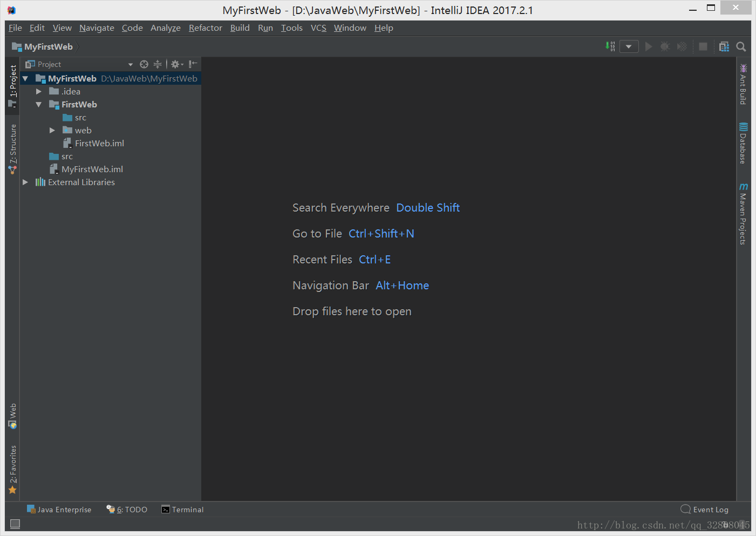Click the green Run icon
Image resolution: width=756 pixels, height=536 pixels.
649,46
